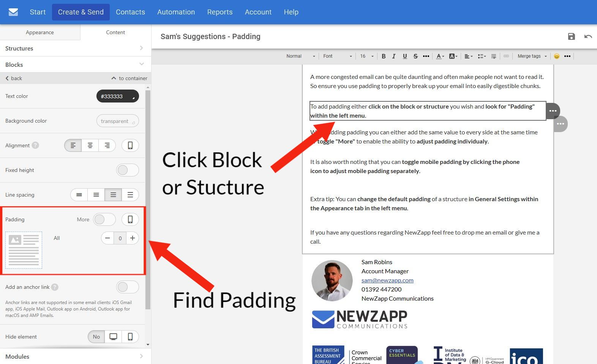597x364 pixels.
Task: Switch to the Appearance tab
Action: 40,32
